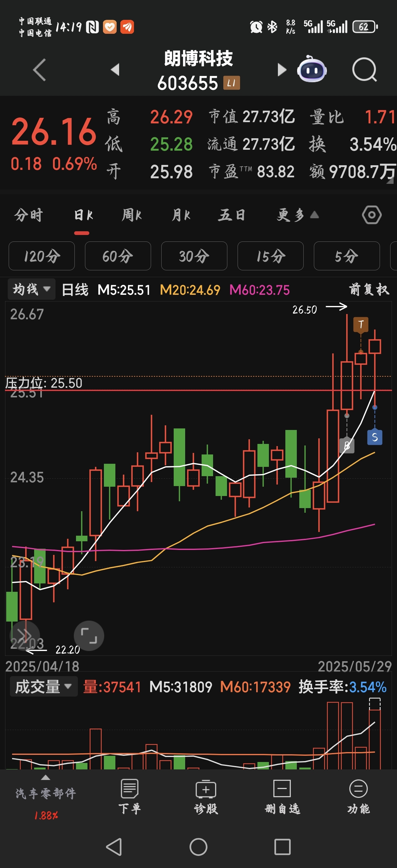
Task: Open chart settings hexagon icon
Action: coord(372,215)
